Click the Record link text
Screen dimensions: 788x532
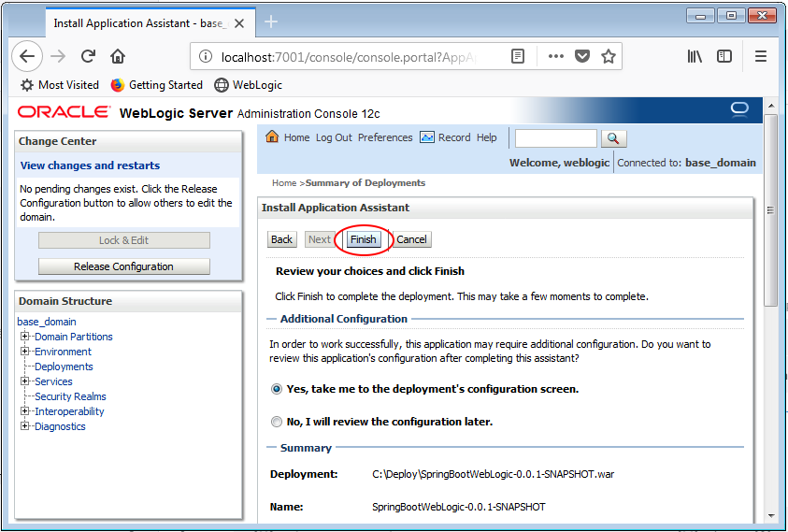(x=454, y=137)
